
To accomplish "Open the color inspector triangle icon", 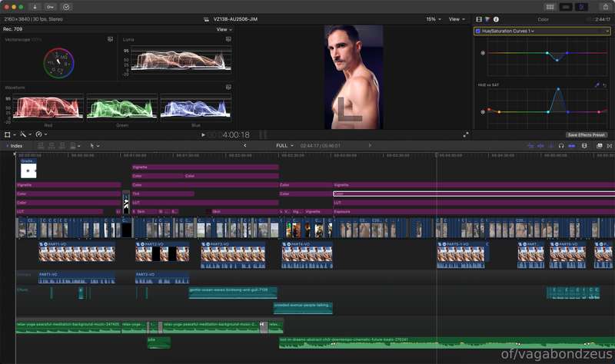I will 487,19.
